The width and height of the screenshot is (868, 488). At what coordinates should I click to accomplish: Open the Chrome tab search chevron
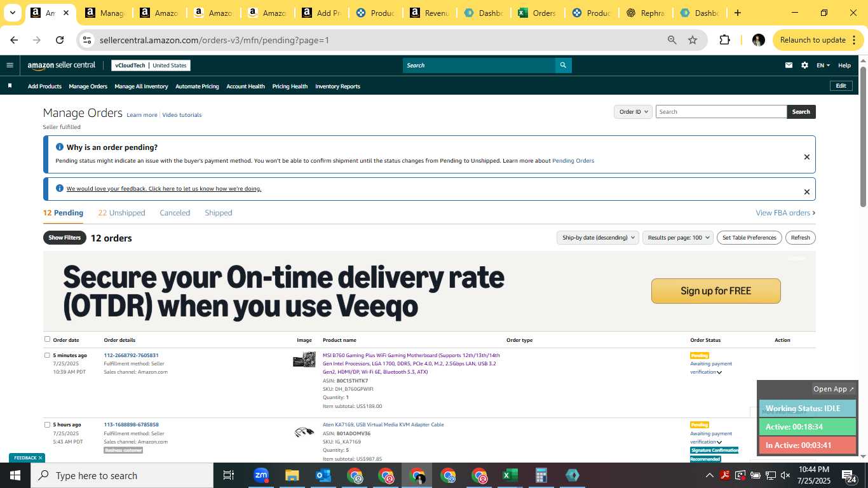pos(12,13)
